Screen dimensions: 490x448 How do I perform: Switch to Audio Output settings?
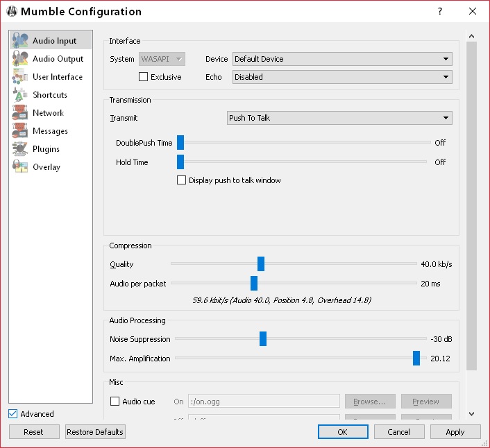pos(51,59)
